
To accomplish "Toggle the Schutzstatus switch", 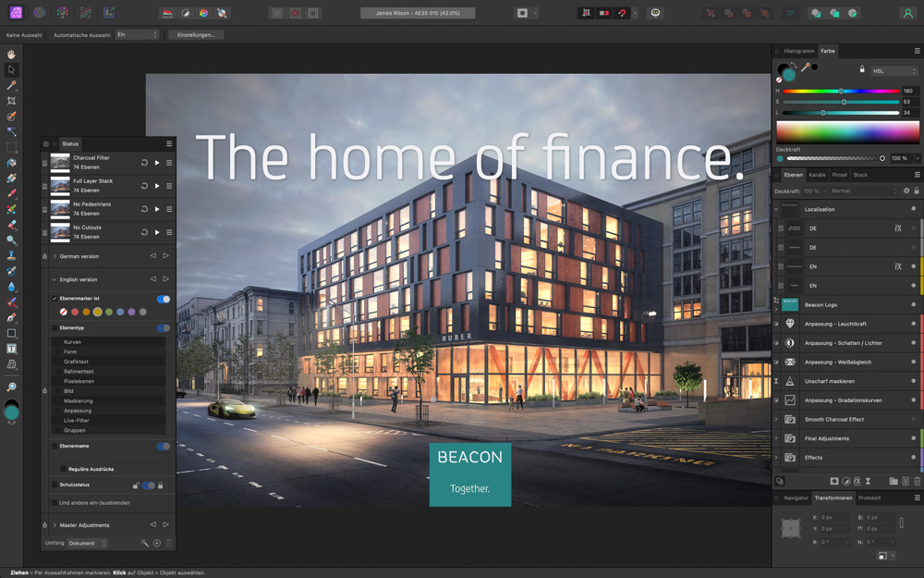I will 149,486.
